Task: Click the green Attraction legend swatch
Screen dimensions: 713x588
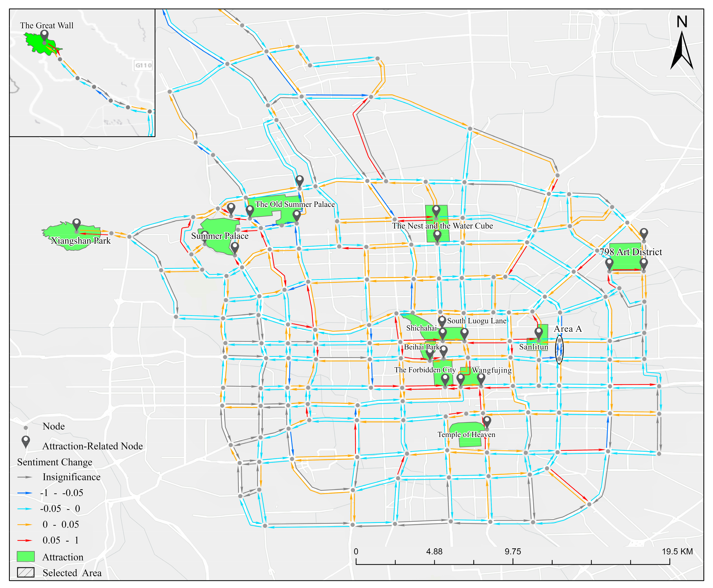Action: 26,556
